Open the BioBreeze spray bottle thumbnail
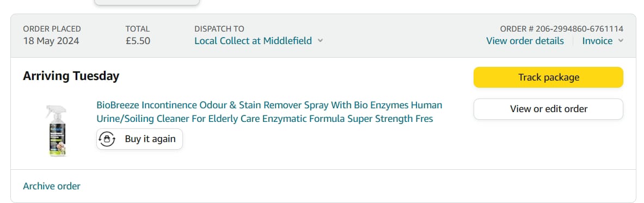This screenshot has height=203, width=644. 56,131
